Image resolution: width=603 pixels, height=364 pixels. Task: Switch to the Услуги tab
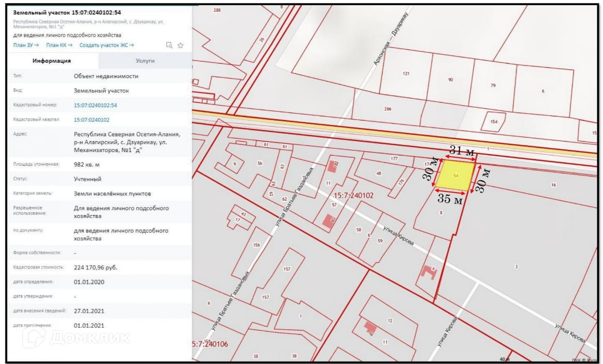pos(145,61)
